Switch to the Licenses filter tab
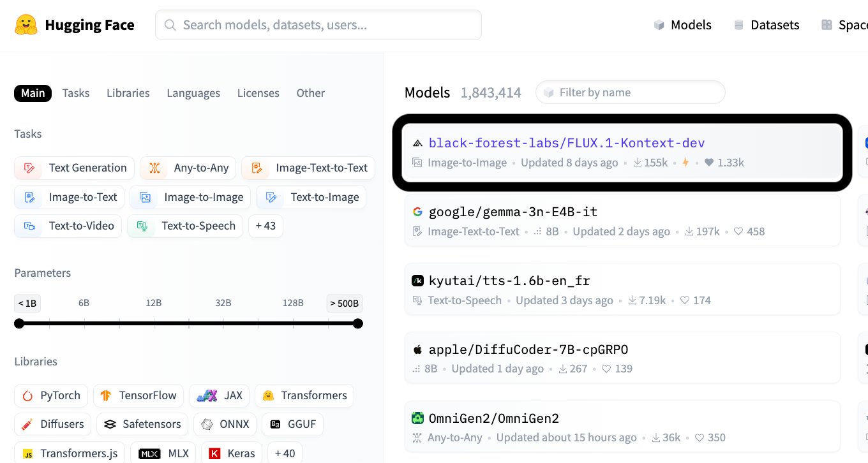 pos(258,93)
